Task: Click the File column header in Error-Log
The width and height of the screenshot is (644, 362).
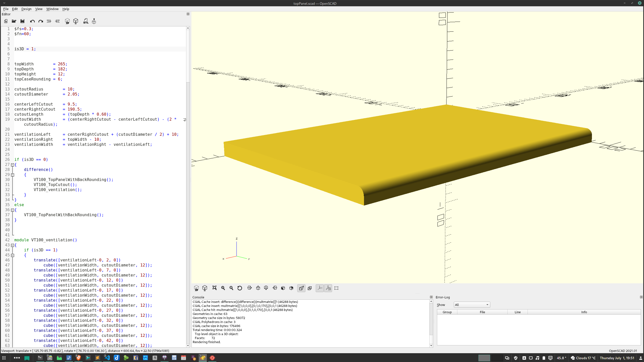Action: point(482,312)
